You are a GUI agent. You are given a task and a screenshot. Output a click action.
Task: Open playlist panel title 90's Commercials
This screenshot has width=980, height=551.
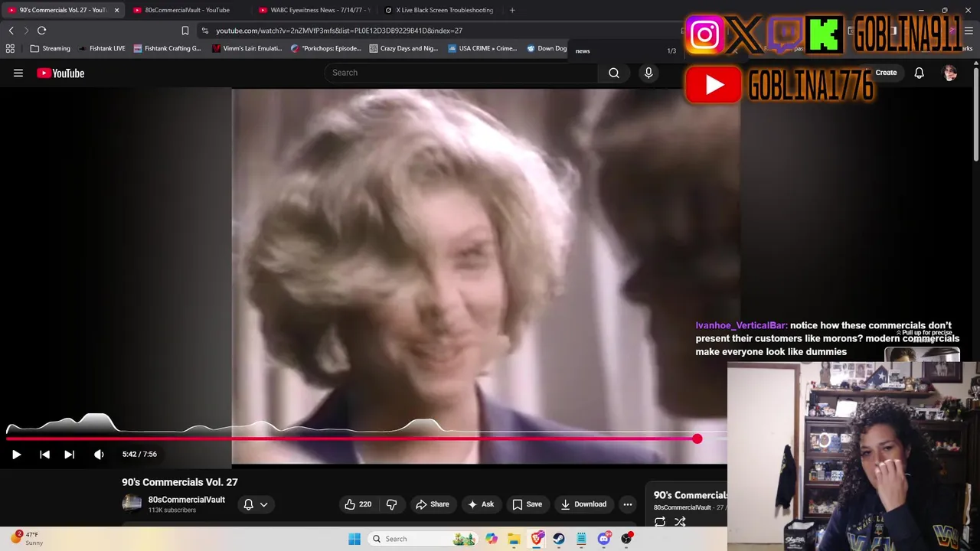tap(690, 495)
